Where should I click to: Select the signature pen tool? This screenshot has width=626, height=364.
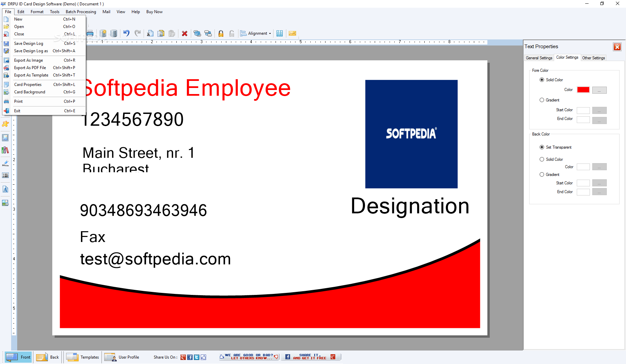coord(5,163)
